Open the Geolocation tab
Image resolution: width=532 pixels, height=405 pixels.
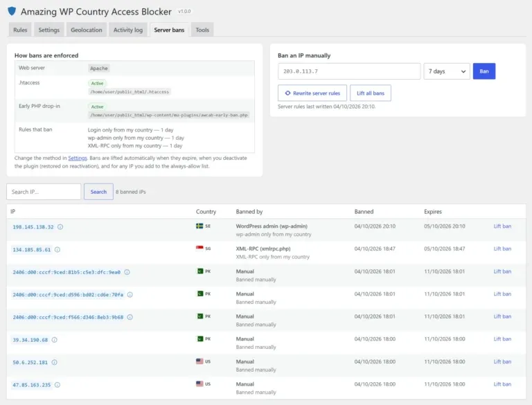tap(86, 30)
